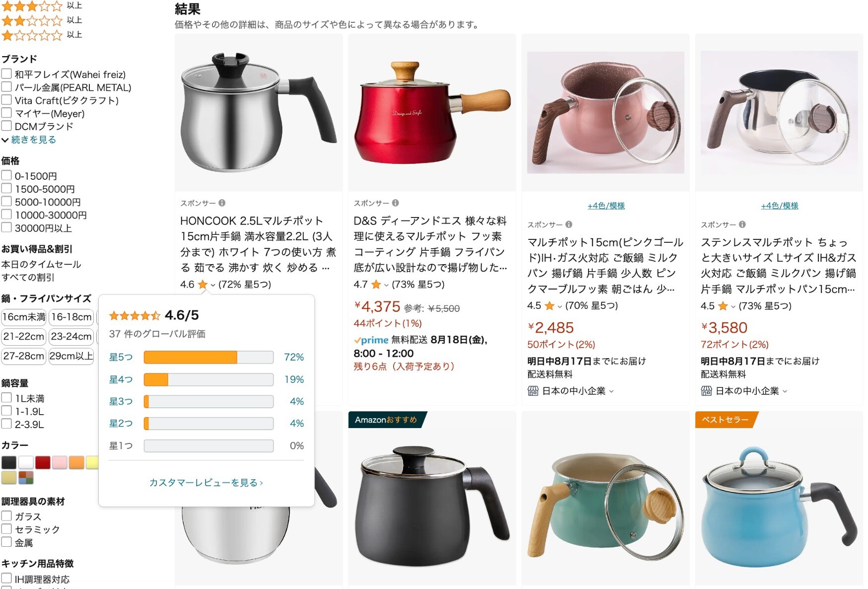Select the 21-22cm pan size option
This screenshot has width=868, height=589.
pos(24,337)
